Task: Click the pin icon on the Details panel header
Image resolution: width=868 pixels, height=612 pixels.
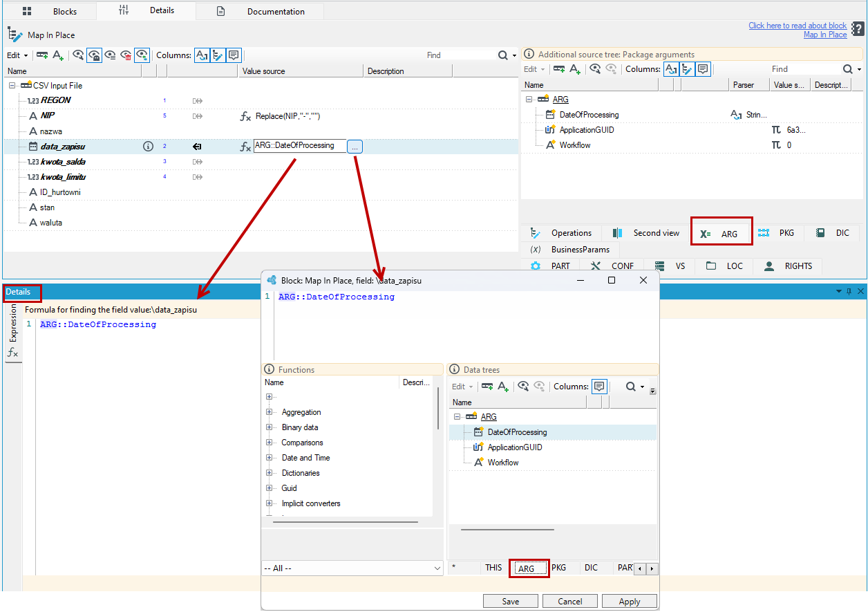Action: pyautogui.click(x=849, y=292)
